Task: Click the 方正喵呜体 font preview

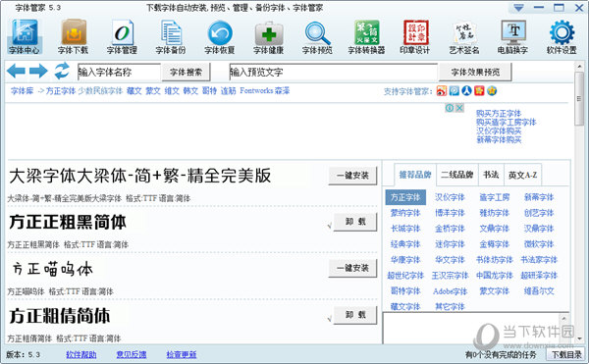Action: (52, 269)
